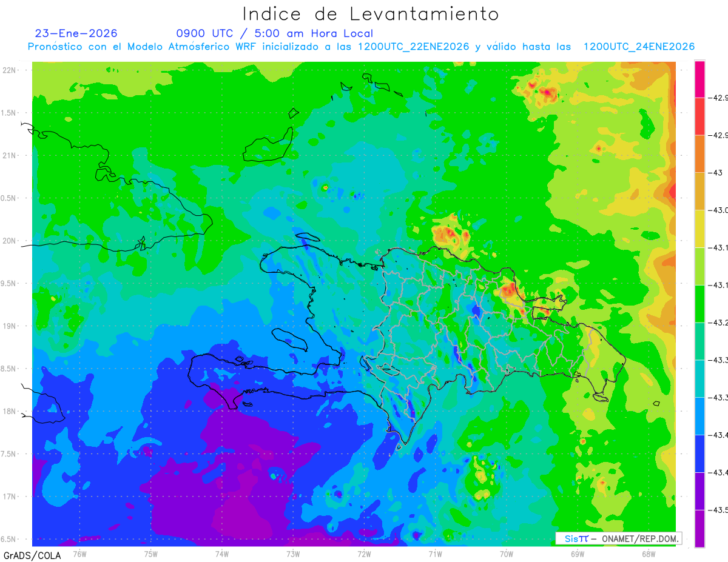Click the "73W" longitude label
Screen dimensions: 728x562
[x=293, y=554]
